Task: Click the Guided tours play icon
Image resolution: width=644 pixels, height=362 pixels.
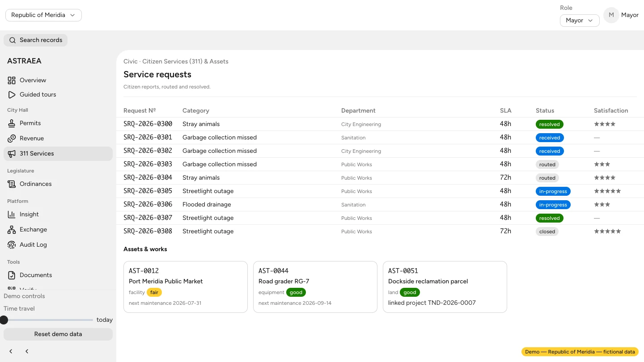Action: point(12,95)
